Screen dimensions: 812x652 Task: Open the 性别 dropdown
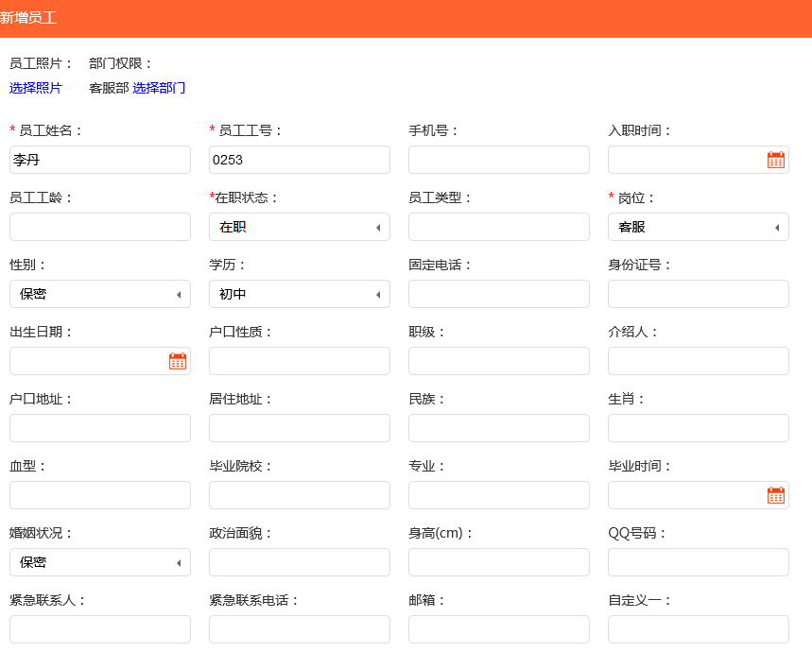pyautogui.click(x=99, y=294)
